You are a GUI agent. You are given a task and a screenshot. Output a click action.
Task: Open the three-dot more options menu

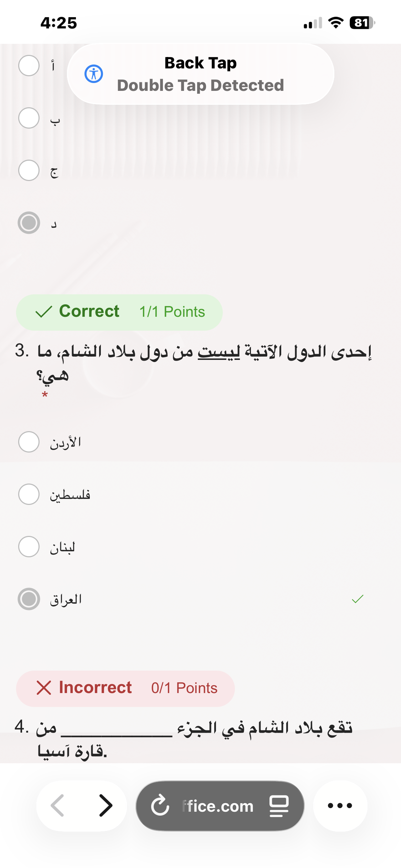pyautogui.click(x=340, y=805)
